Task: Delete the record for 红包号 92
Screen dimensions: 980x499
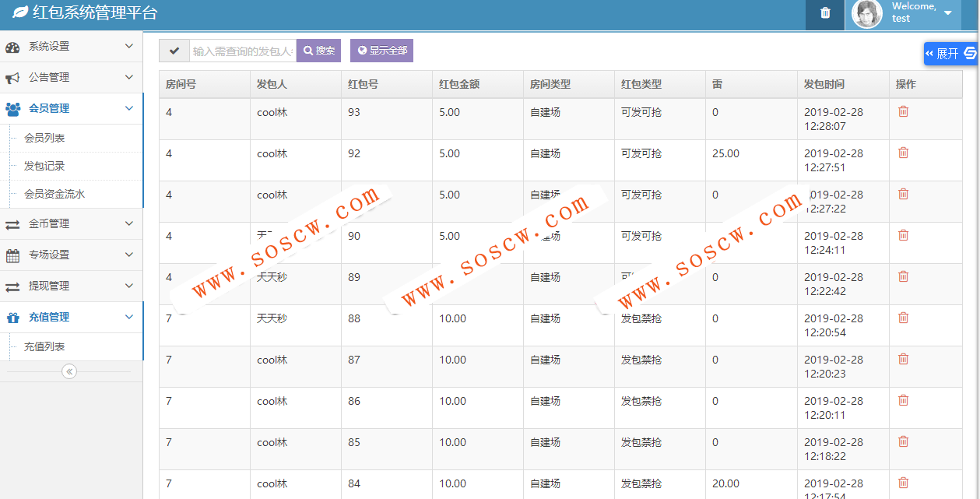Action: tap(903, 153)
